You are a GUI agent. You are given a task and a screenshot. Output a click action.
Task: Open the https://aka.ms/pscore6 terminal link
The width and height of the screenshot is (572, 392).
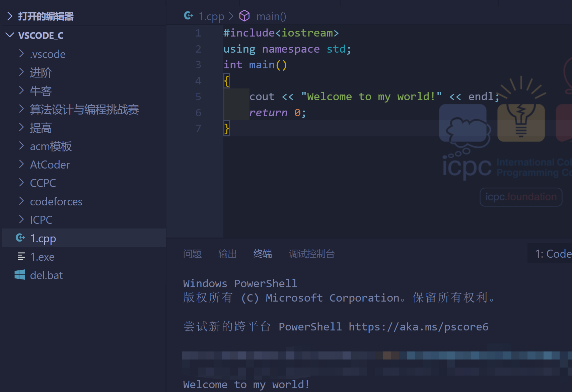(x=419, y=327)
